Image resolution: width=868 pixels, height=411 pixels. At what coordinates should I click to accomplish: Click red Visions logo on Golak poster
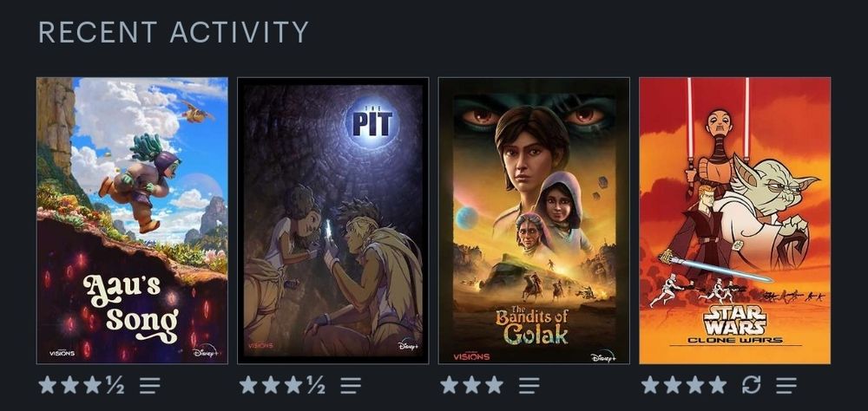coord(471,356)
